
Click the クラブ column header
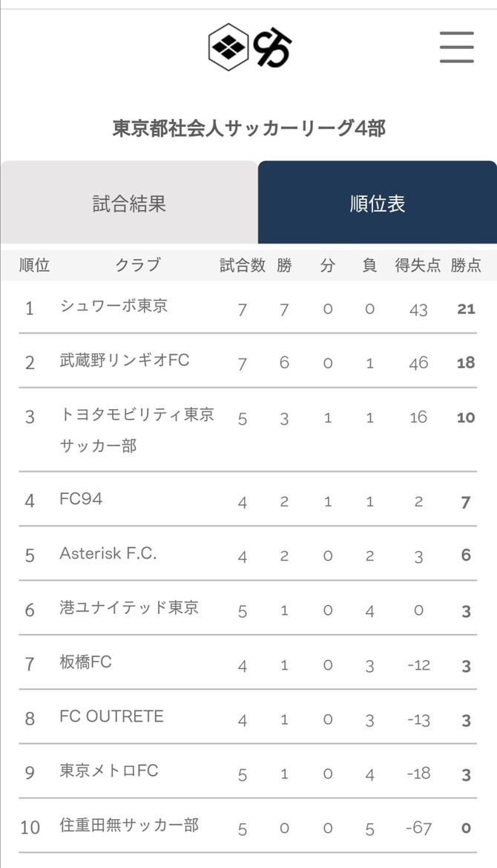(137, 265)
